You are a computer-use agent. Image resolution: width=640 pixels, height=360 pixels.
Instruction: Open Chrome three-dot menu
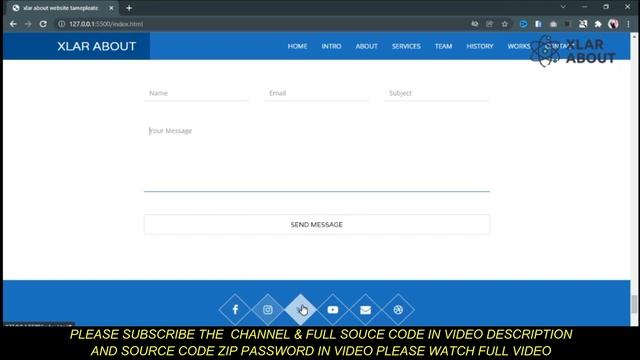(628, 24)
